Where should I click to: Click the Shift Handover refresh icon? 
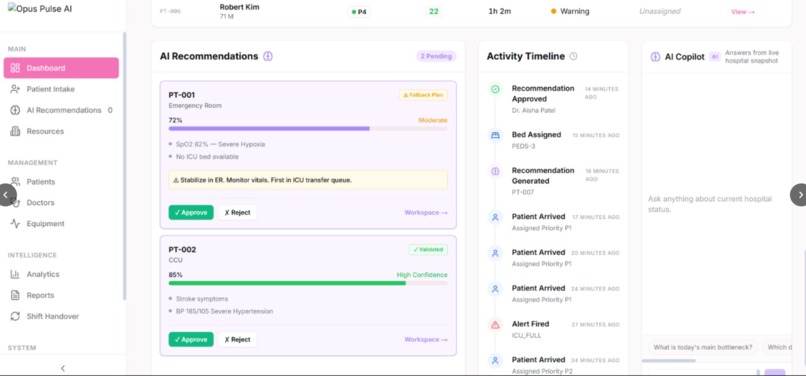15,316
